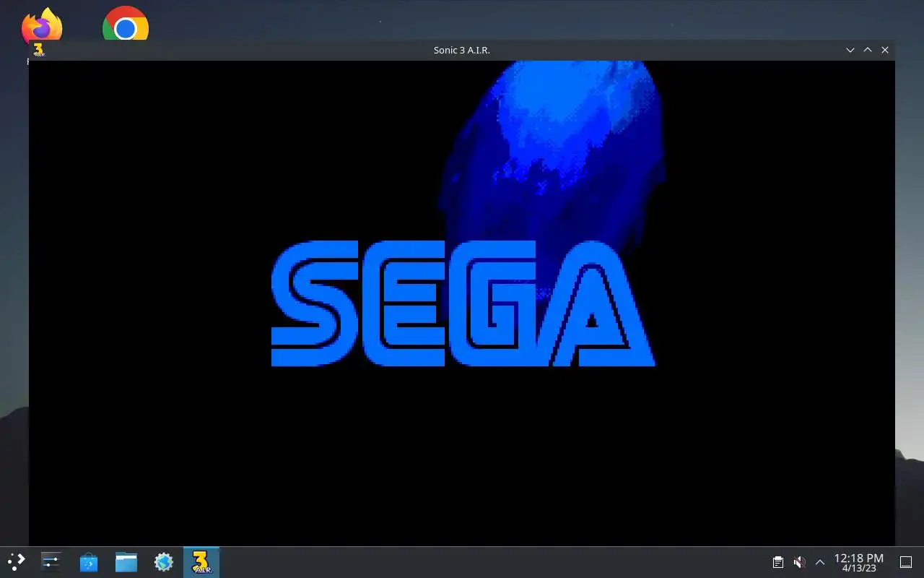The image size is (924, 578).
Task: Minimize the Sonic 3 A.I.R. window
Action: click(x=850, y=50)
